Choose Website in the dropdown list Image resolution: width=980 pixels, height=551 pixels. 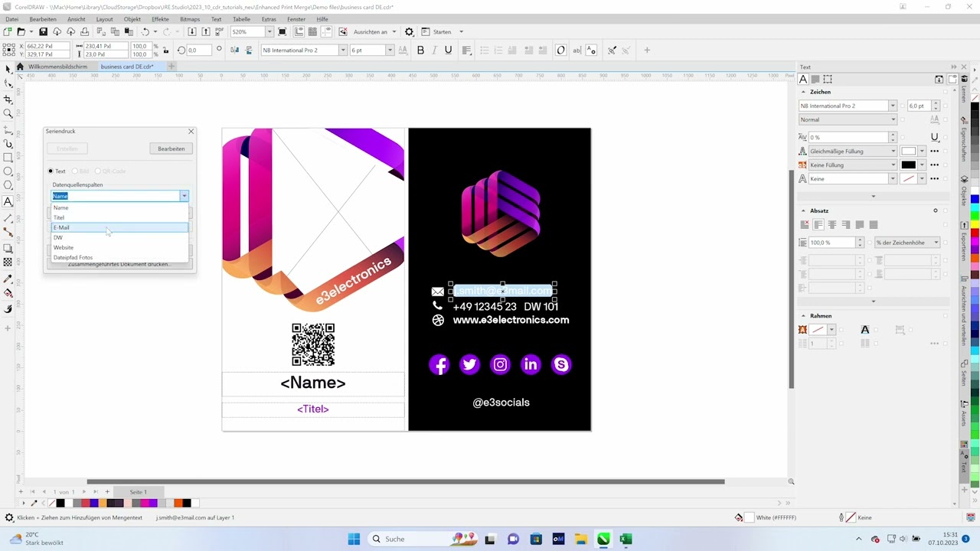point(119,247)
